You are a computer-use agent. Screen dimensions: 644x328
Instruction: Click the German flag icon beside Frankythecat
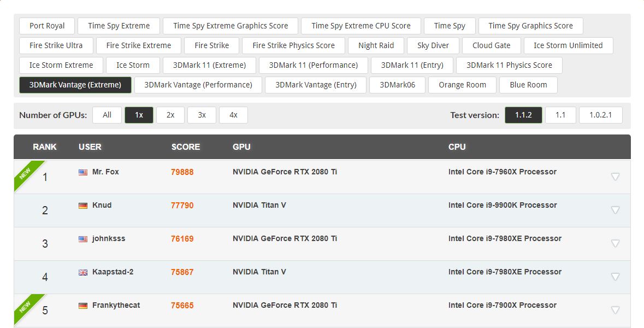[83, 306]
